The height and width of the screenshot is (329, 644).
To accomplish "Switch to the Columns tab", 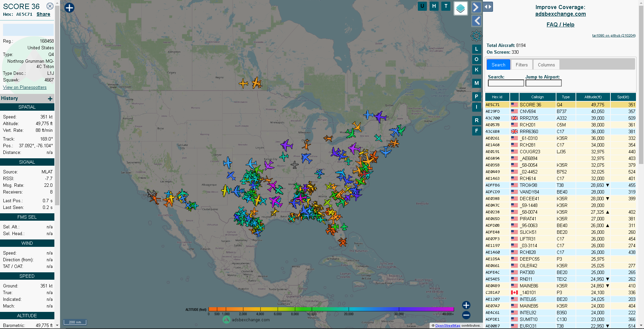I will tap(546, 65).
